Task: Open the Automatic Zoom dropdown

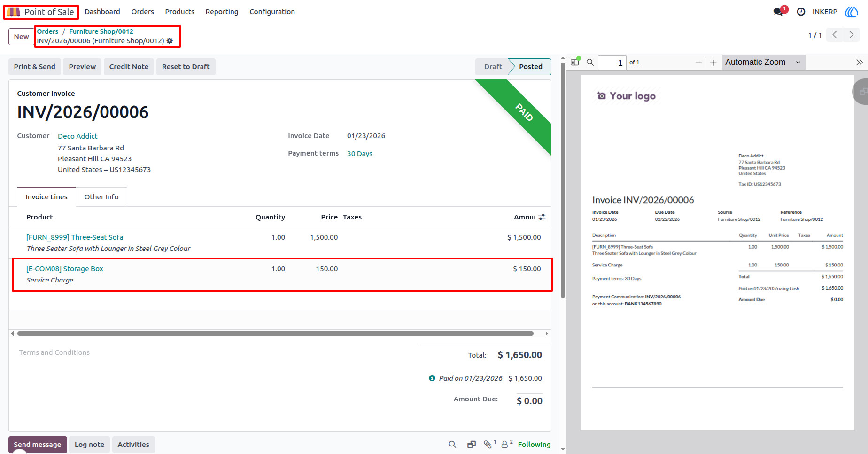Action: (764, 62)
